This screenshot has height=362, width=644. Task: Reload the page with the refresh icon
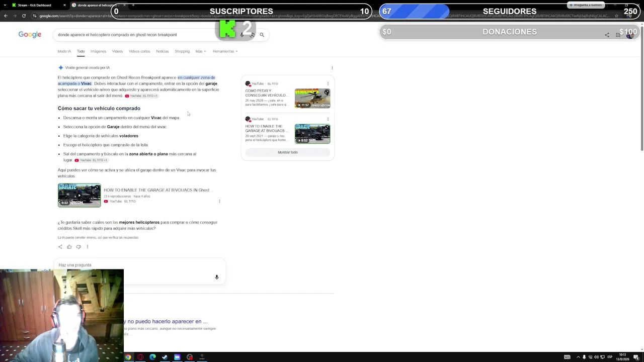click(x=24, y=16)
